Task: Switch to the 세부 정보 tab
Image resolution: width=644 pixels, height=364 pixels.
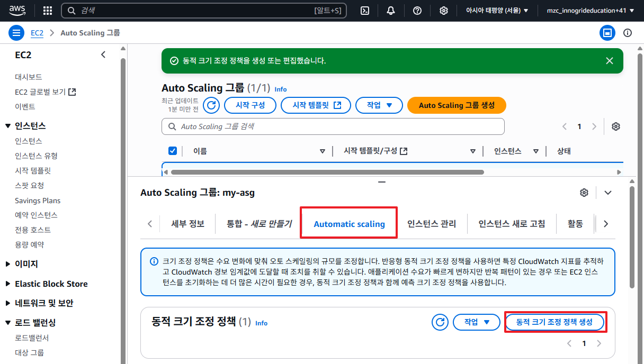Action: [x=187, y=224]
